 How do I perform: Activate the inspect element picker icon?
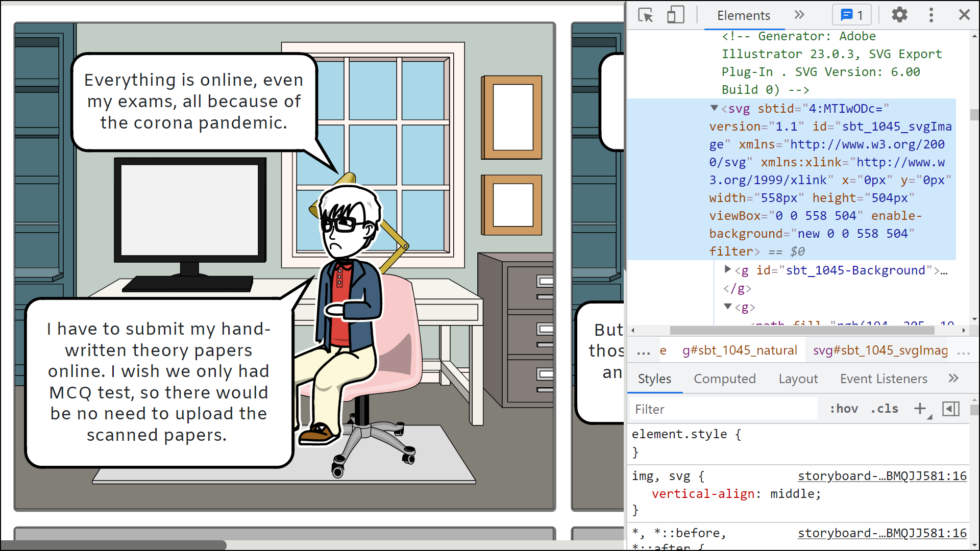(646, 15)
